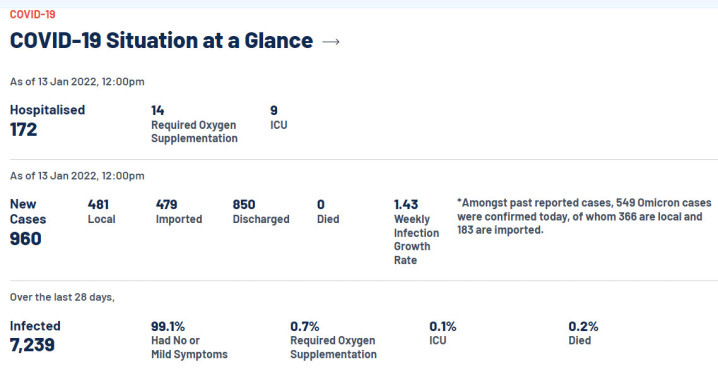This screenshot has width=718, height=374.
Task: Click the 99.1% Had No or Mild Symptoms
Action: pos(189,340)
